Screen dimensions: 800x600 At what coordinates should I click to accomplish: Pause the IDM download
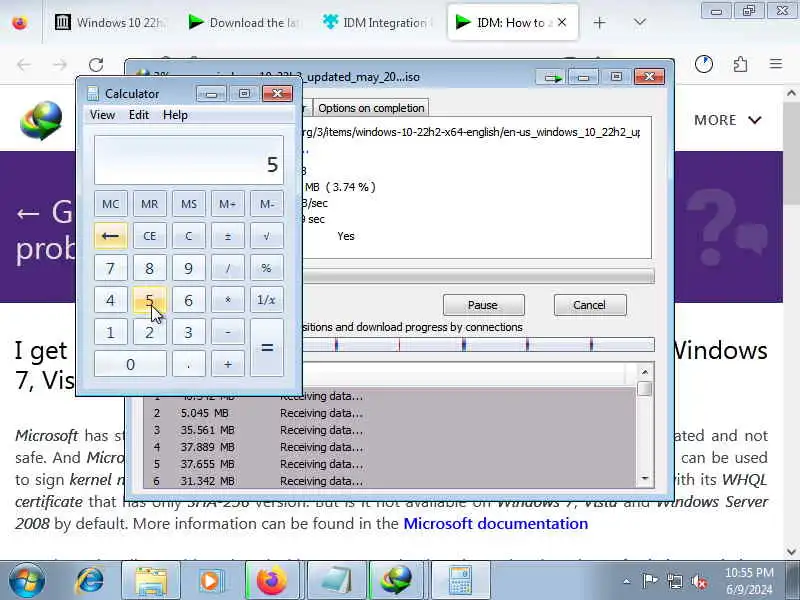pyautogui.click(x=483, y=305)
